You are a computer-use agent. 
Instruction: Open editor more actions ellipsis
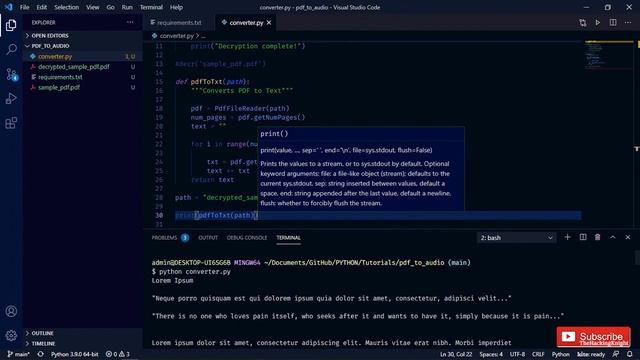click(628, 23)
